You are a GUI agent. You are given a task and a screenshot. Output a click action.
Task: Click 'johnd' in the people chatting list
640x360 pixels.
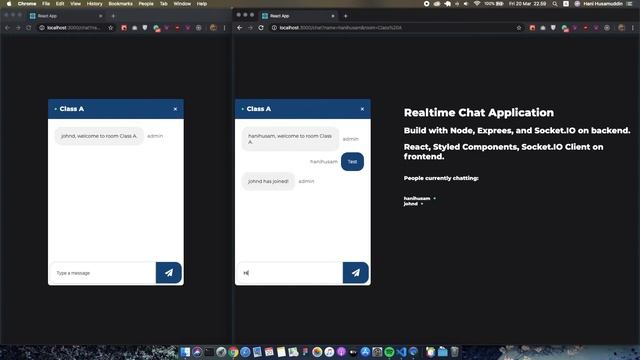[411, 204]
